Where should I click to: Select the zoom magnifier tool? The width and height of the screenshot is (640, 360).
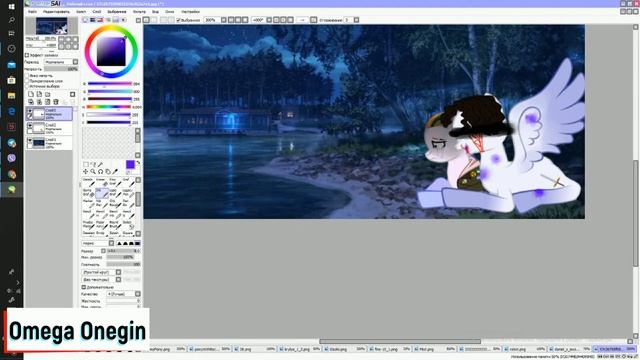click(93, 171)
